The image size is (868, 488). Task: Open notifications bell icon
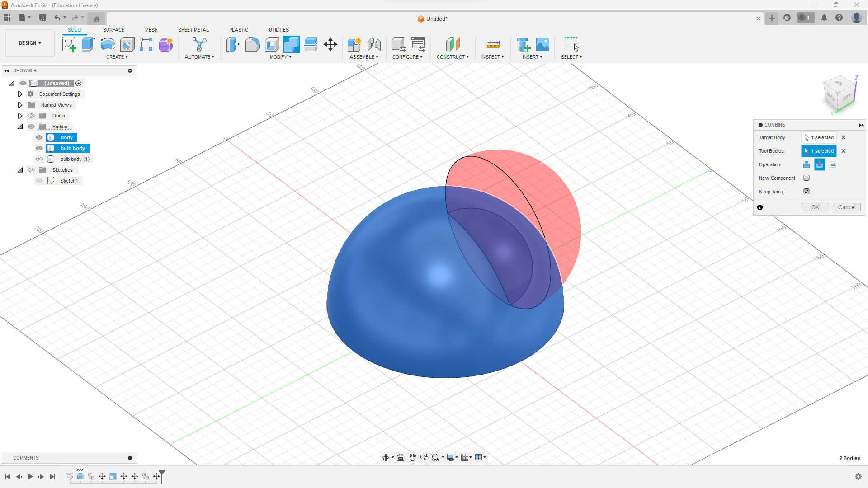[x=824, y=18]
